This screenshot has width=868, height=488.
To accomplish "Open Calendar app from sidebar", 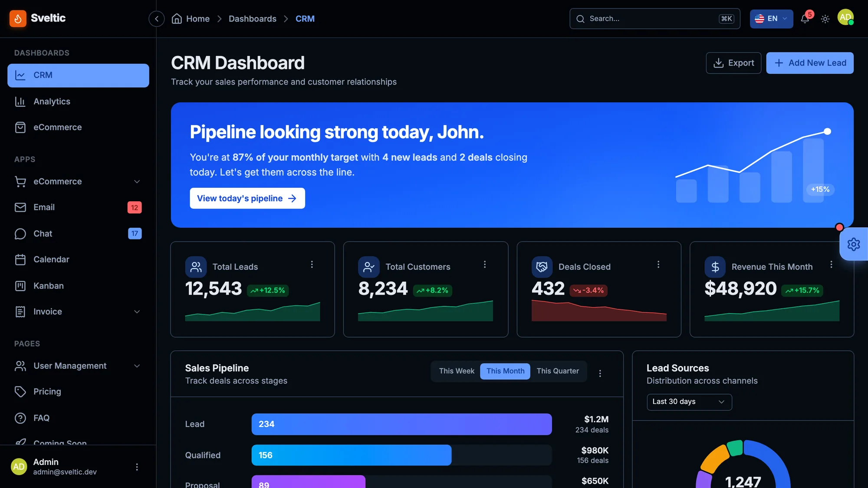I will point(78,259).
